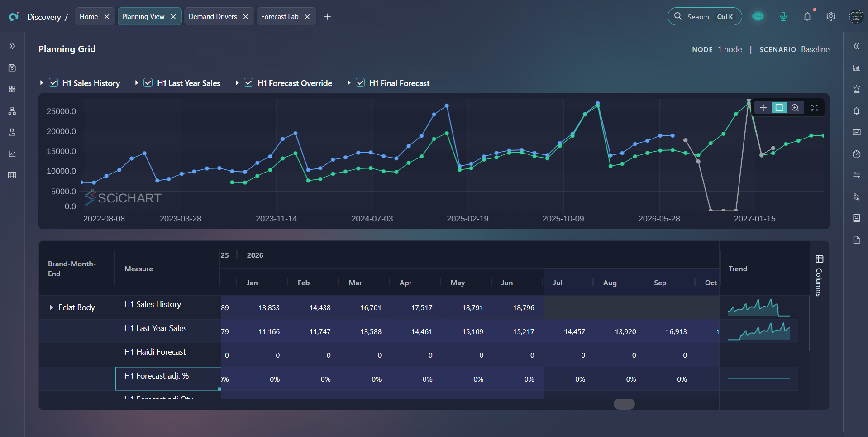Click the microphone voice input icon

(783, 17)
